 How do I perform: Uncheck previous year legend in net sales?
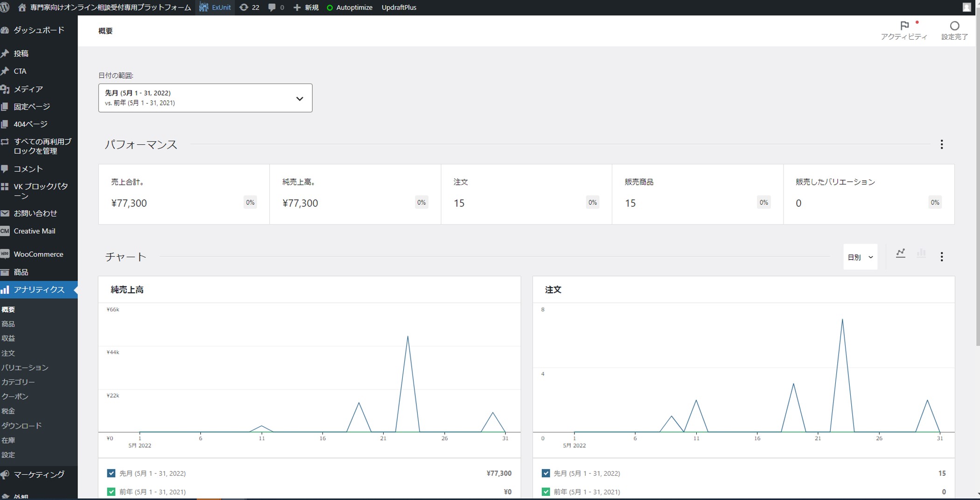point(111,492)
